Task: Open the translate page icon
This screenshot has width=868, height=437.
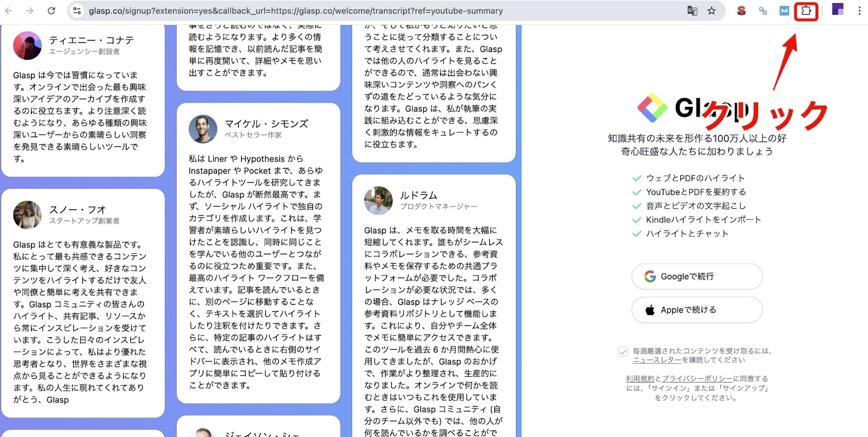Action: [692, 11]
